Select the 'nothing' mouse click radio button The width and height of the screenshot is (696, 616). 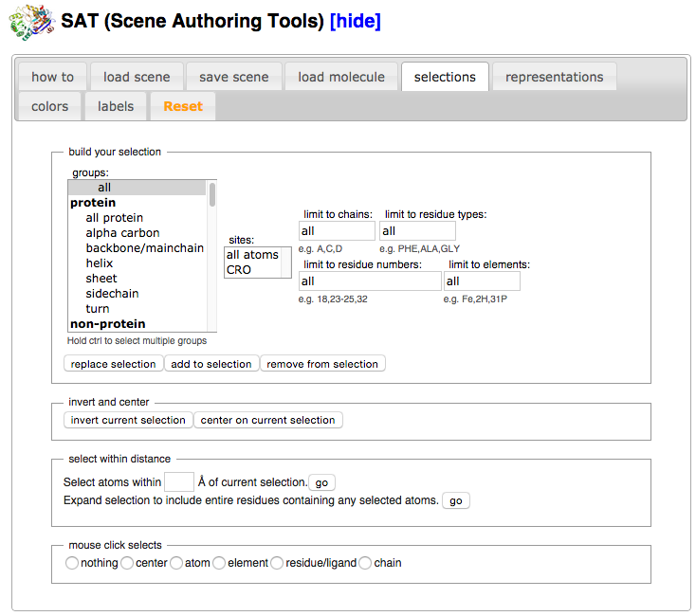click(71, 563)
